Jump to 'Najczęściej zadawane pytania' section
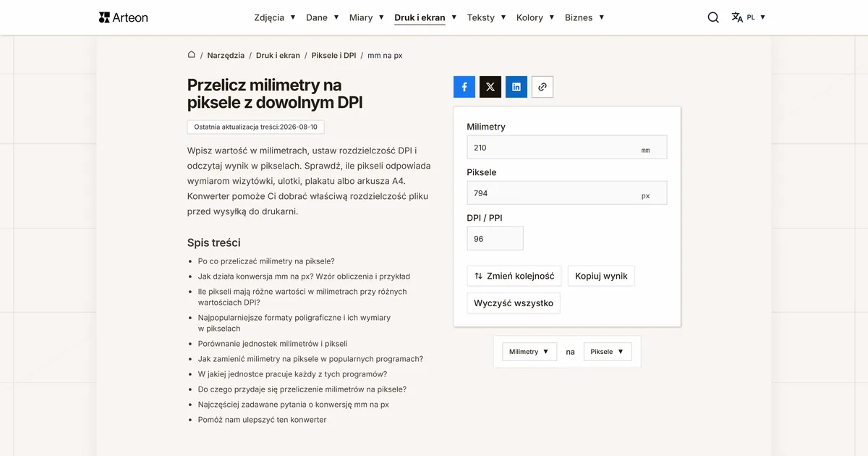The height and width of the screenshot is (456, 868). [293, 405]
